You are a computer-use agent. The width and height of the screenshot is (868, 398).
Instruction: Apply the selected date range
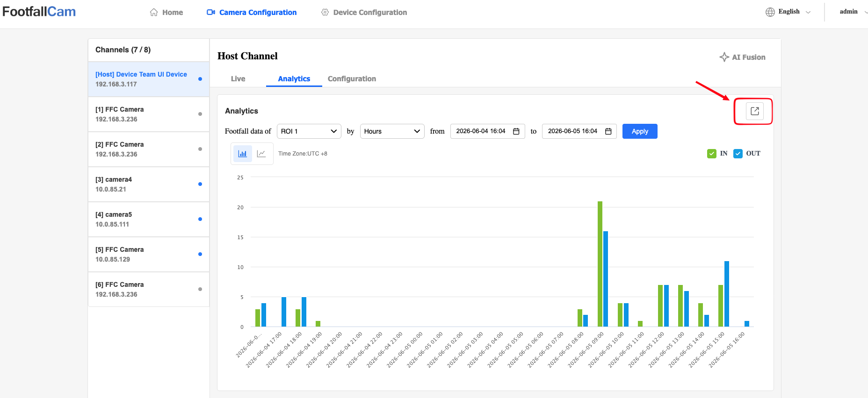point(640,131)
